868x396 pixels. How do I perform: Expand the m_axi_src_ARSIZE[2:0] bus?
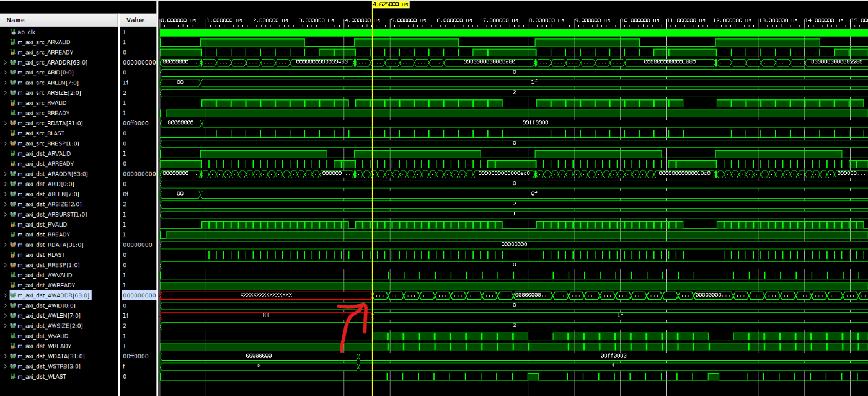tap(6, 92)
